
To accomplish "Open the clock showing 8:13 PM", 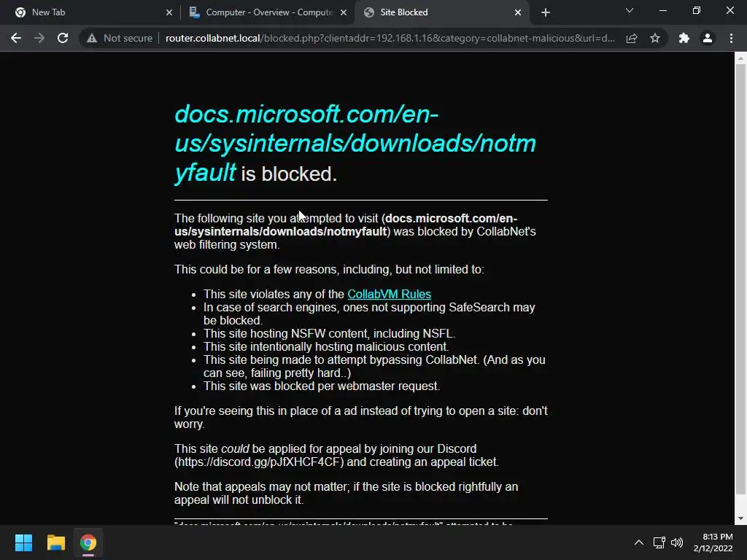I will [713, 542].
